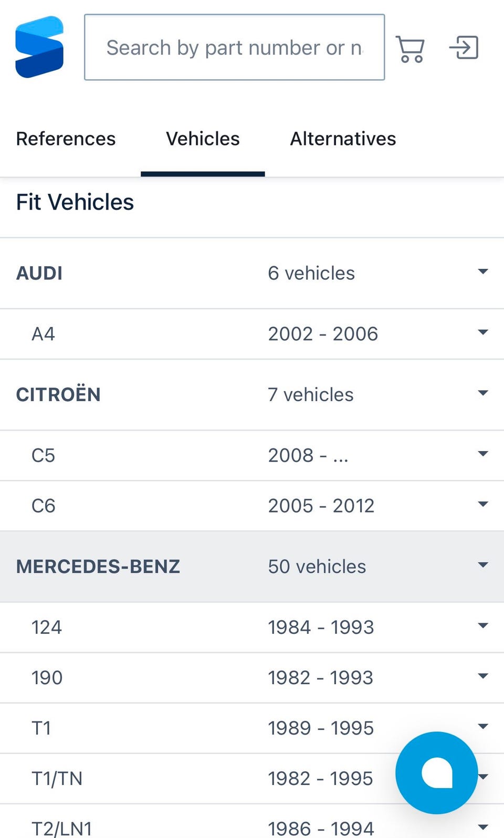This screenshot has height=838, width=504.
Task: Open the Alternatives tab
Action: [x=343, y=139]
